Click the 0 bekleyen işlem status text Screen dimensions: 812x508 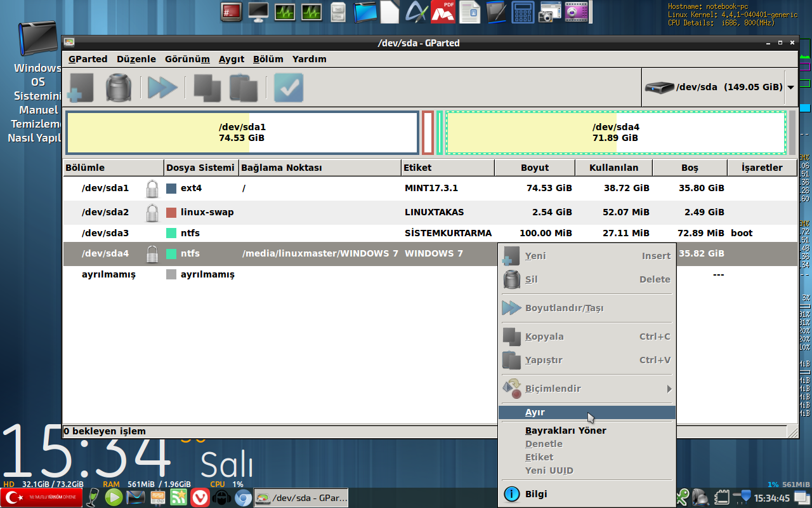point(105,431)
